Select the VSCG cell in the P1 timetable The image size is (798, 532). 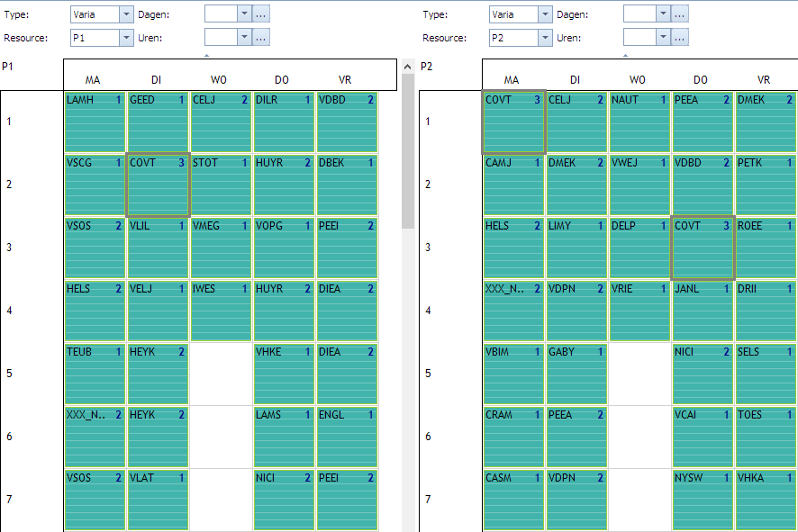click(95, 185)
